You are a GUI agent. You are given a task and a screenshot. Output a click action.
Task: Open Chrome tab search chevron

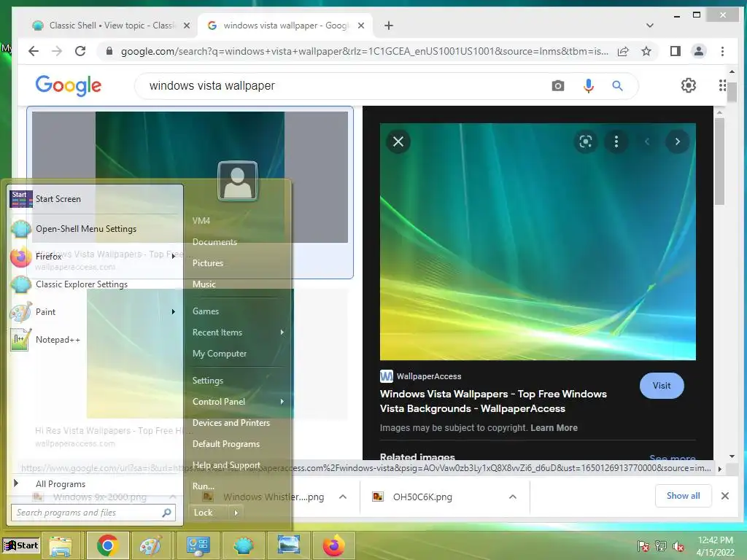650,26
